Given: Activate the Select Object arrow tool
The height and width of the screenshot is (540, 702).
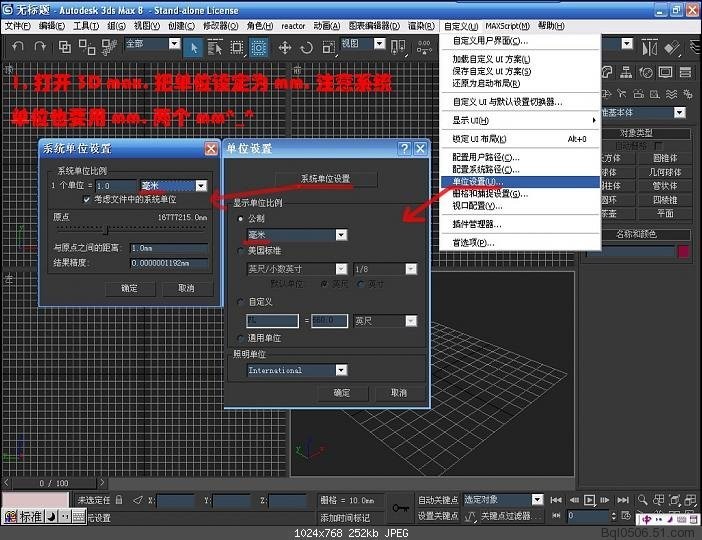Looking at the screenshot, I should coord(193,47).
